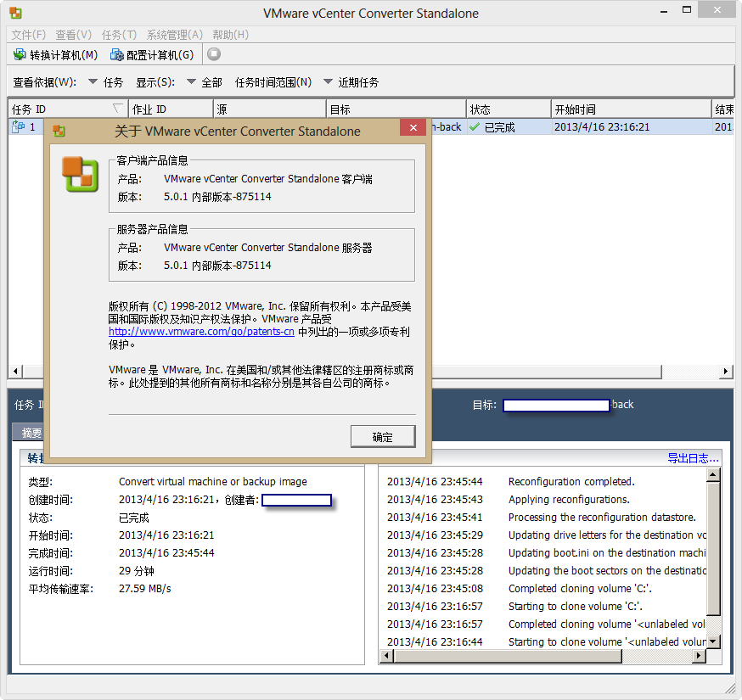This screenshot has width=742, height=700.
Task: Open the vmware.com/go/patents-cn link
Action: (x=201, y=332)
